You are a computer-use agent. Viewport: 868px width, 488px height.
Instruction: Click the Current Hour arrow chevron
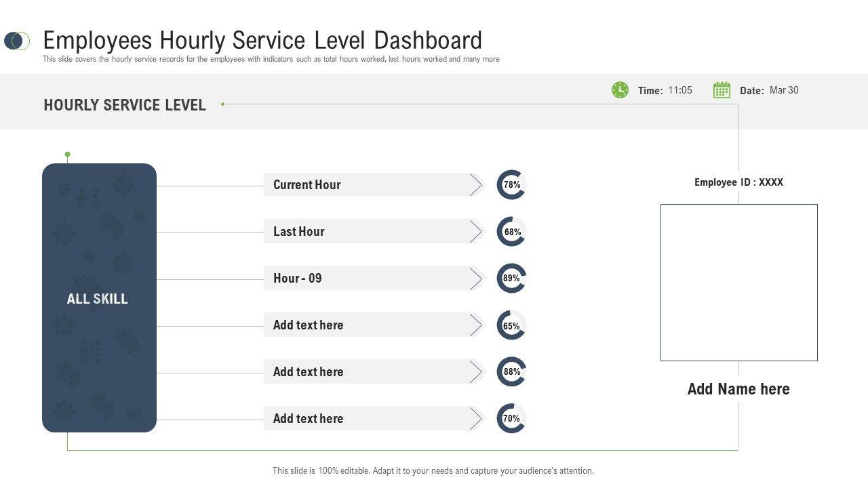[x=477, y=185]
